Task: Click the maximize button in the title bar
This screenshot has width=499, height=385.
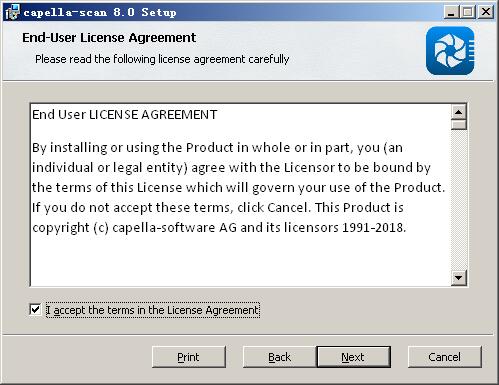Action: [468, 12]
